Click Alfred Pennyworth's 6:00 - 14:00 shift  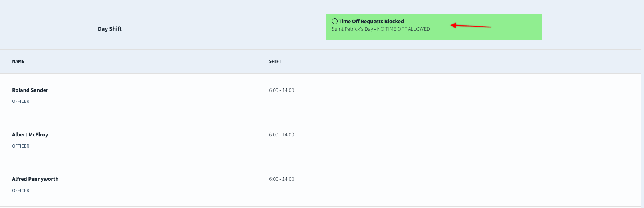click(x=282, y=179)
